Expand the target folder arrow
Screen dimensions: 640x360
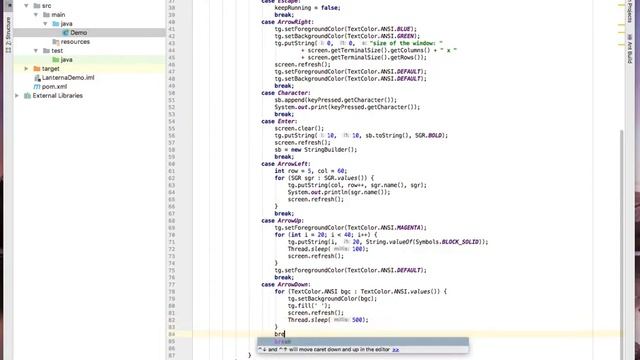coord(27,69)
